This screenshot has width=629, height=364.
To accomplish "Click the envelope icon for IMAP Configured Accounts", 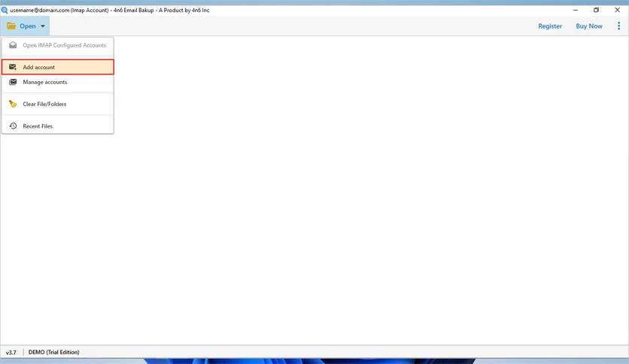I will (13, 45).
